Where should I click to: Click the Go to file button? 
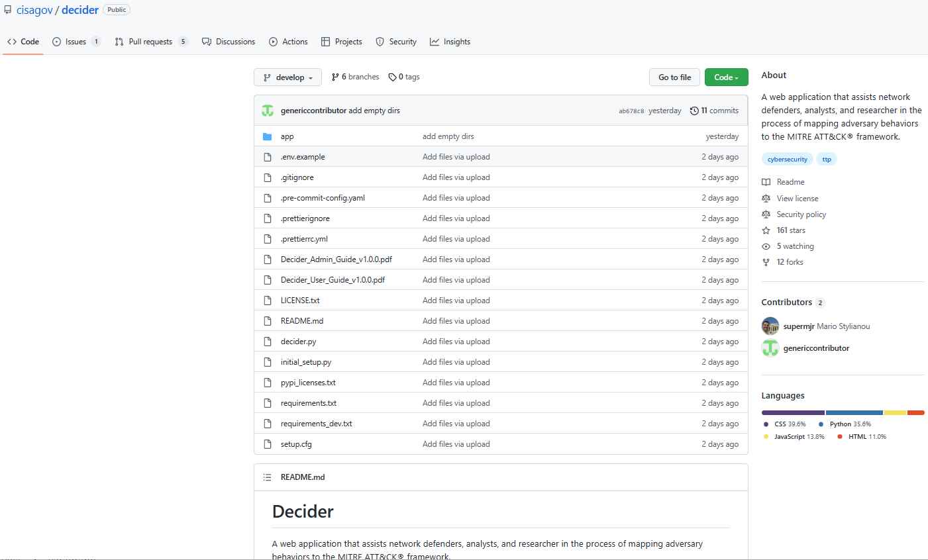click(674, 77)
